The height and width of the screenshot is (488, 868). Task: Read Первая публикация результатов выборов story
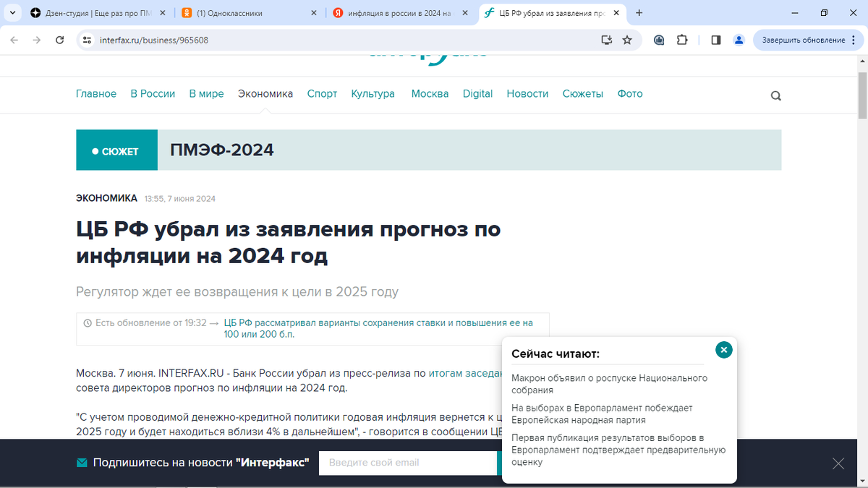pos(618,450)
